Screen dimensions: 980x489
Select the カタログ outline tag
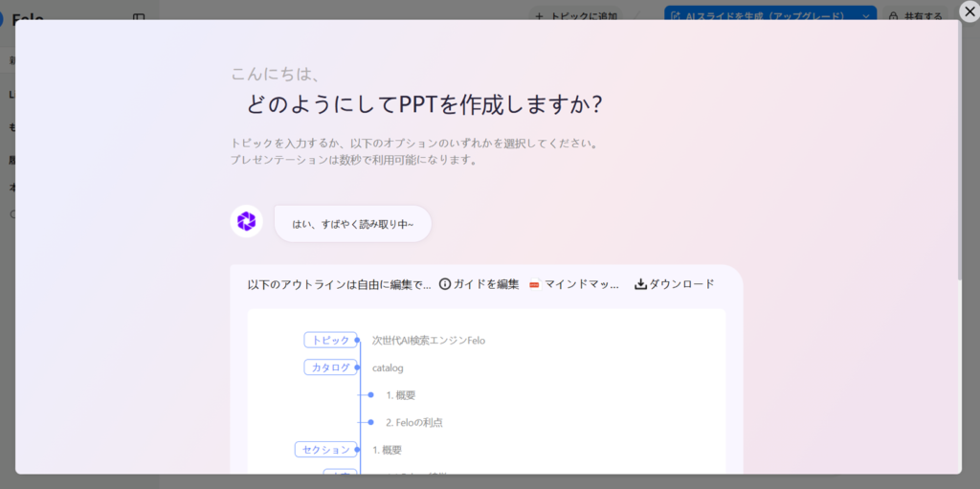330,367
